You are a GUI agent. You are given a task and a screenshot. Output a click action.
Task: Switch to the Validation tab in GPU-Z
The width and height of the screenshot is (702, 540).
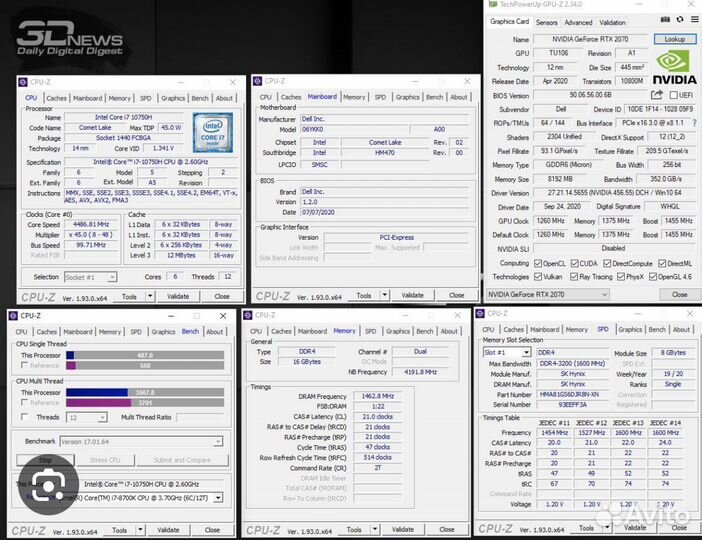612,22
